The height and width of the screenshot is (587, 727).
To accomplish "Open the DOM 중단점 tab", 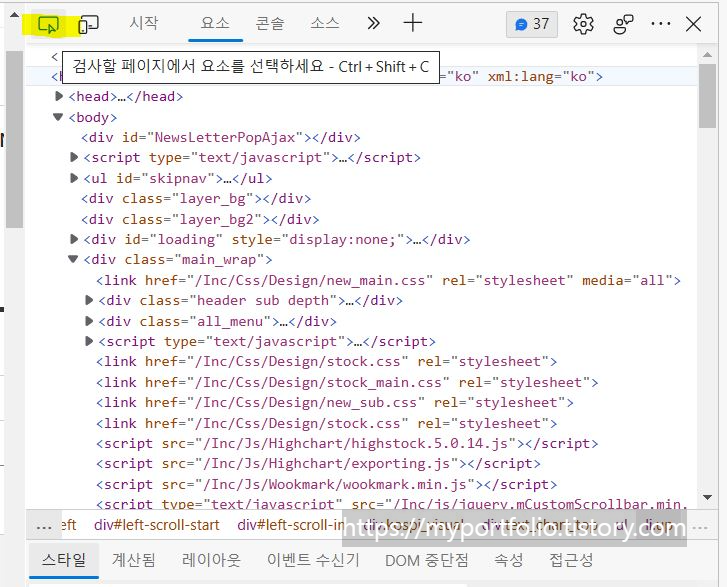I will [427, 560].
